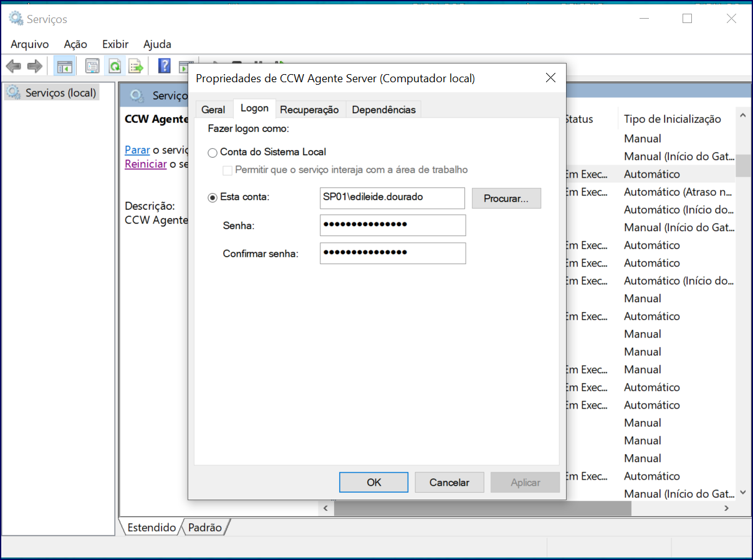
Task: Click the gear icon next to Serviços (local)
Action: 13,93
